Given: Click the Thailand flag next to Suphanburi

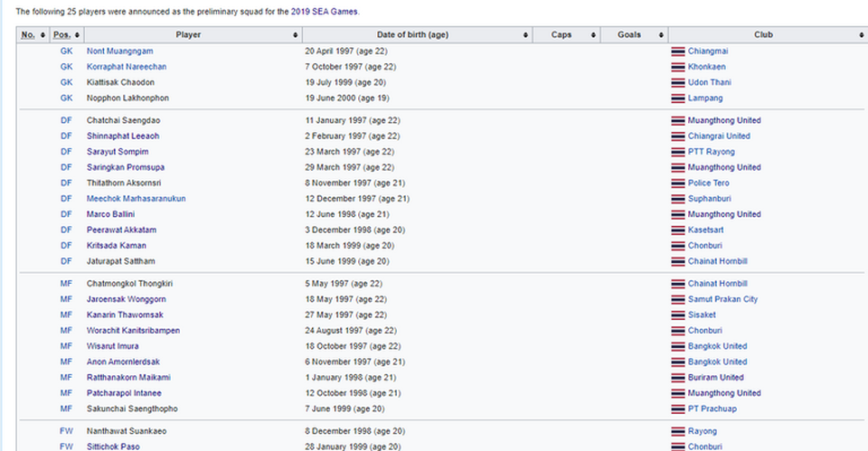Looking at the screenshot, I should click(678, 199).
